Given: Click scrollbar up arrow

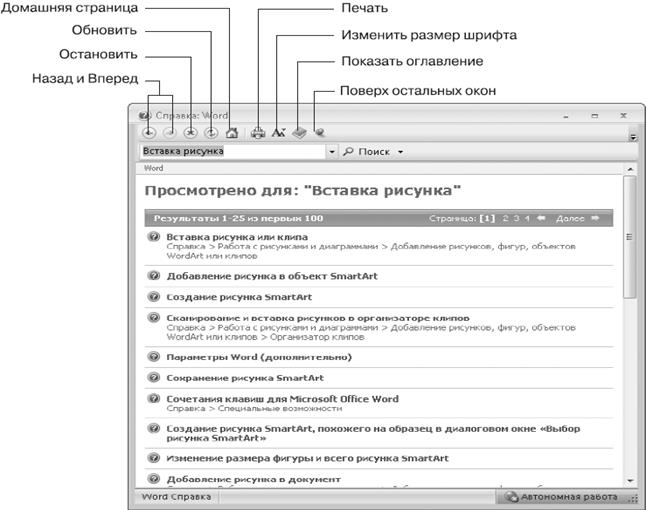Looking at the screenshot, I should [x=630, y=169].
